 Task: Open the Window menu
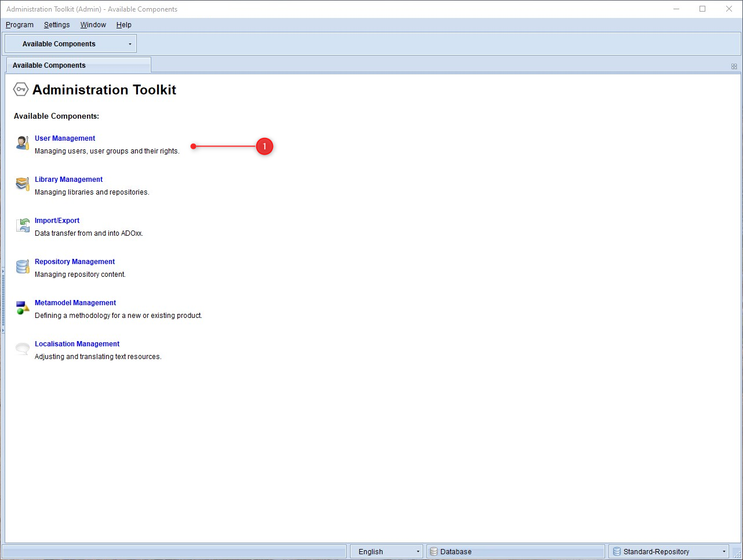pyautogui.click(x=93, y=25)
